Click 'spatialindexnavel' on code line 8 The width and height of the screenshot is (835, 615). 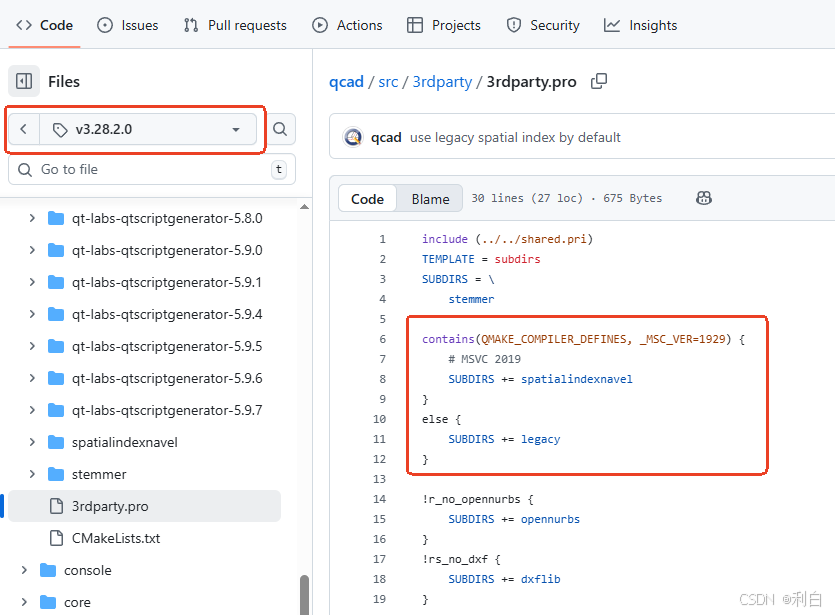577,379
